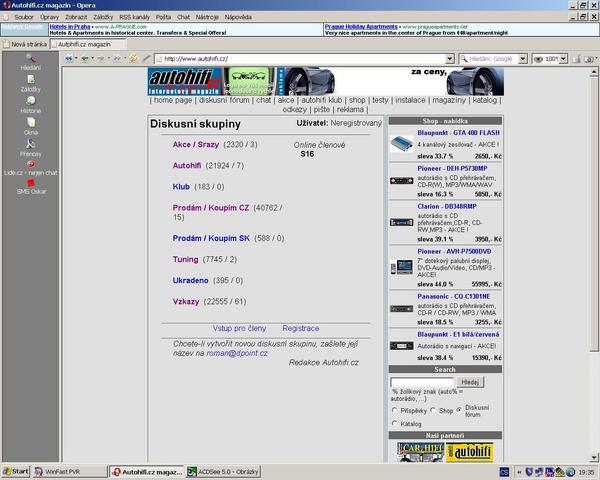Viewport: 600px width, 480px height.
Task: Open the CAR HIFI partner banner
Action: (420, 452)
